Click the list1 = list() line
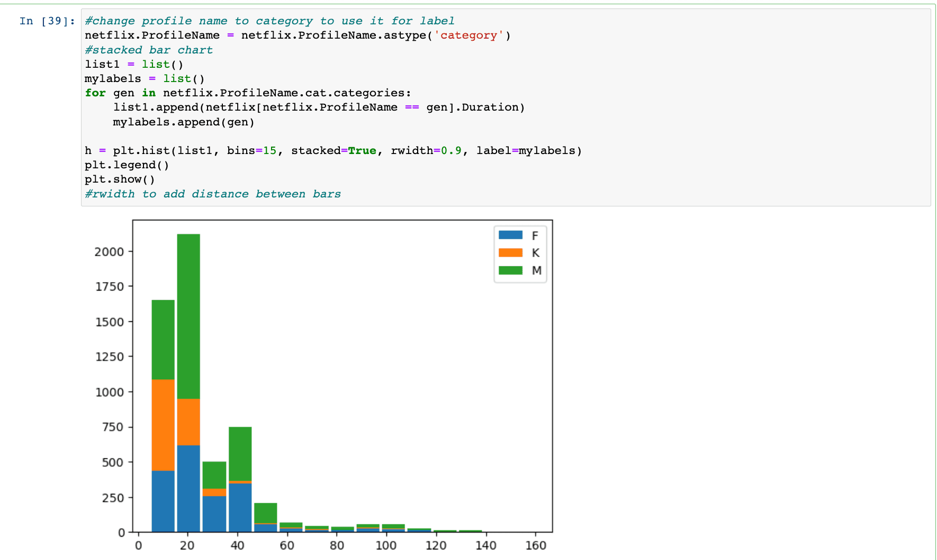The image size is (937, 560). [134, 64]
